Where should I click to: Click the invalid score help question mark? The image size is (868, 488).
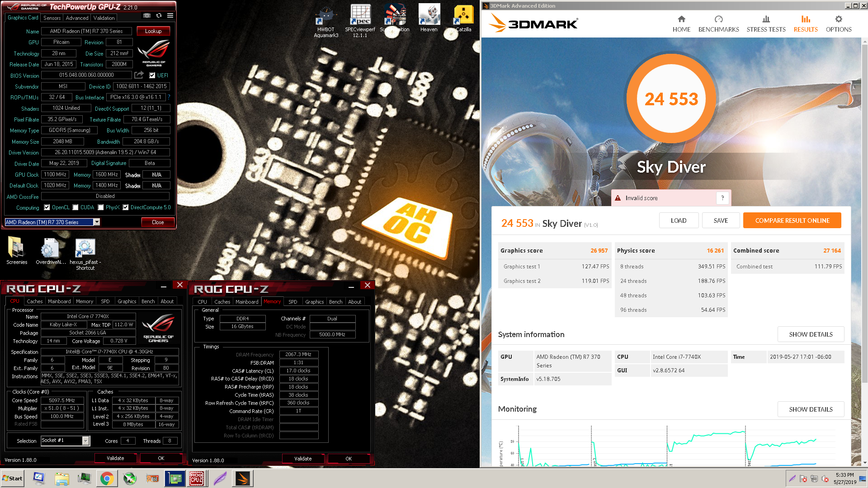click(722, 198)
